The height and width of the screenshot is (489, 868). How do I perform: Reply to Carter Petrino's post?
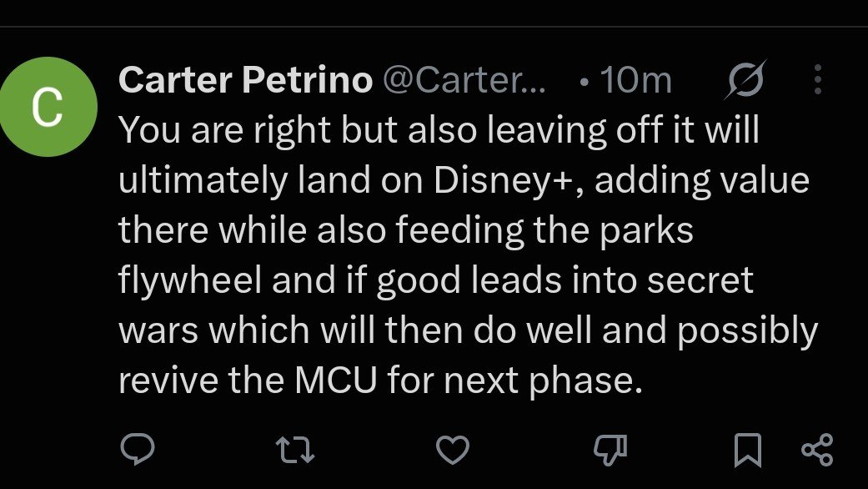138,449
